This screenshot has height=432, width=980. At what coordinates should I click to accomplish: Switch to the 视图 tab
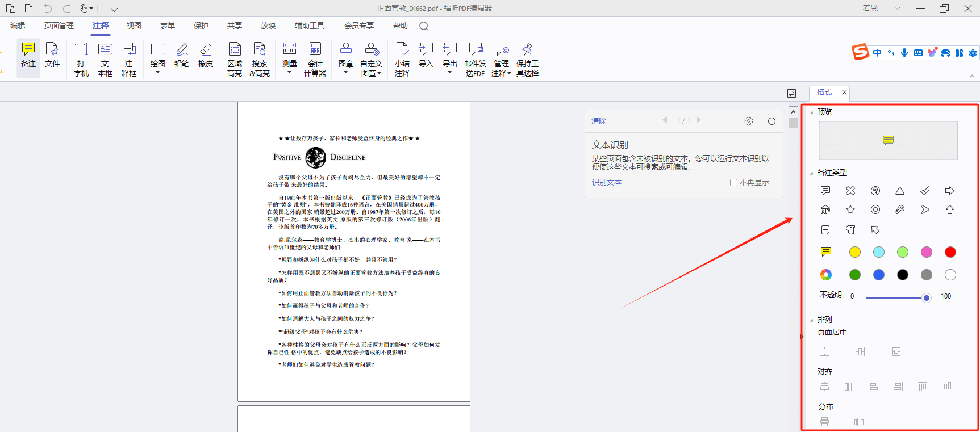coord(134,26)
